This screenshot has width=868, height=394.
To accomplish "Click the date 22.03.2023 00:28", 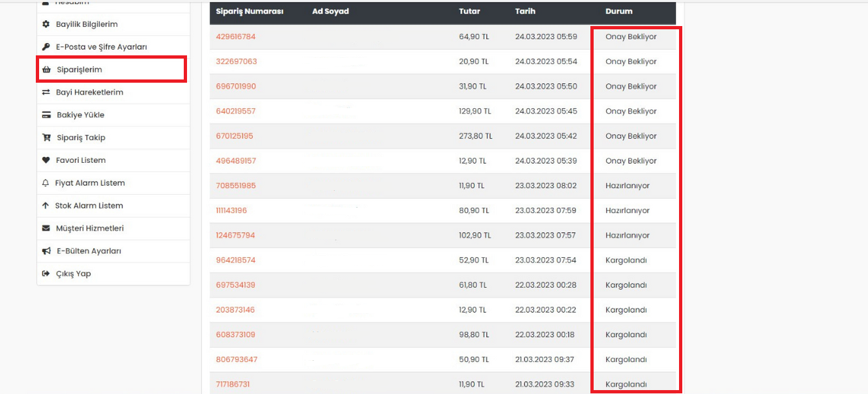I will pos(545,285).
